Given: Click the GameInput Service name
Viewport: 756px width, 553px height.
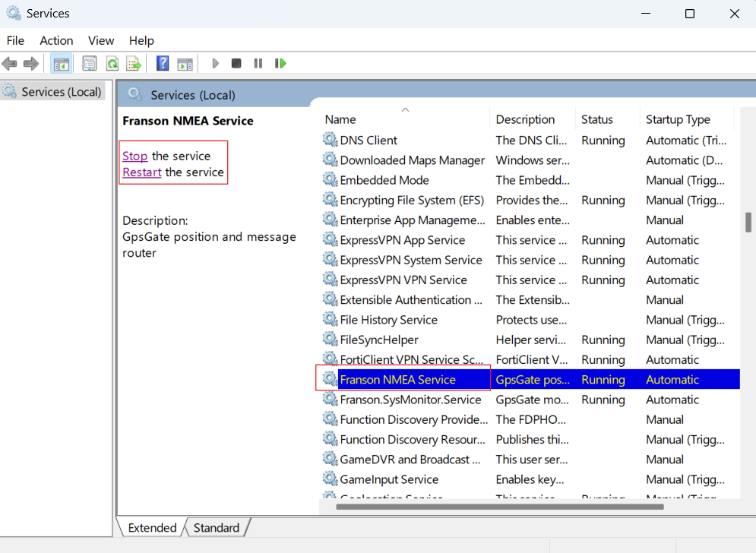Looking at the screenshot, I should (x=389, y=479).
